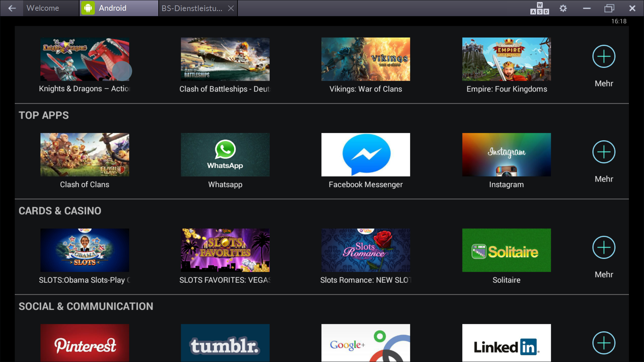Click the back arrow button
The height and width of the screenshot is (362, 644).
12,8
